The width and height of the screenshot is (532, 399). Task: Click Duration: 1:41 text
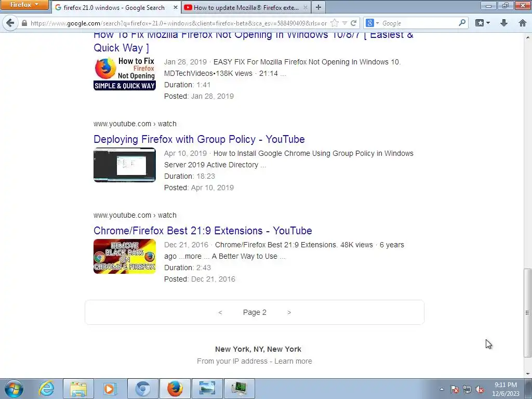187,85
